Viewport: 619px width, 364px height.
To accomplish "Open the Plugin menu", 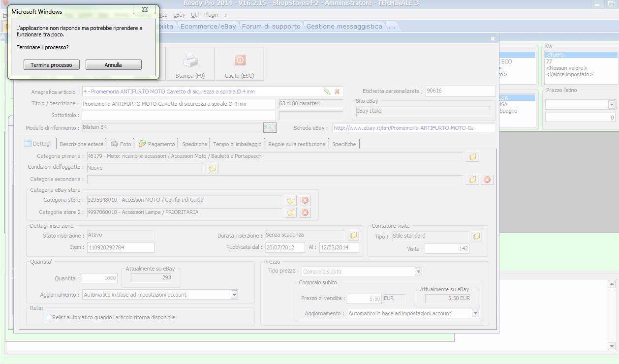I will click(211, 15).
